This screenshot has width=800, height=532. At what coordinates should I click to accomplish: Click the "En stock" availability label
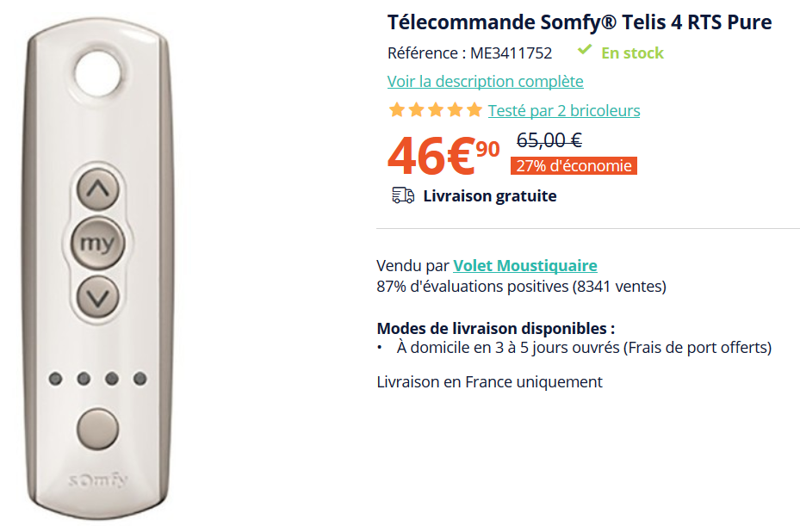(x=632, y=53)
